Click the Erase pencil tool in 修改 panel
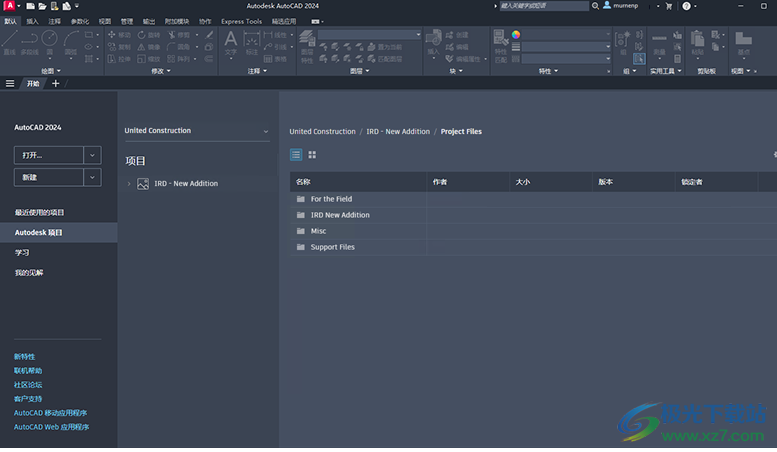The width and height of the screenshot is (777, 452). (x=209, y=35)
